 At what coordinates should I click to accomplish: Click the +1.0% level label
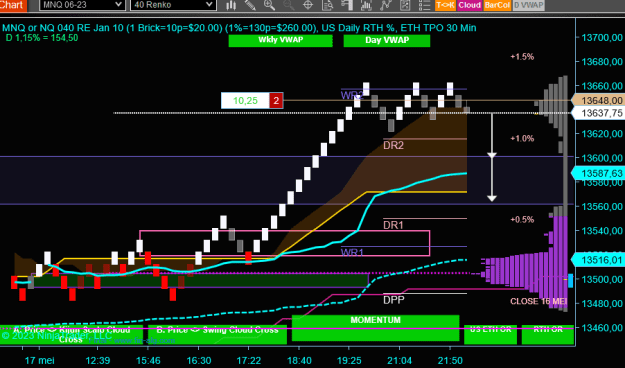522,138
